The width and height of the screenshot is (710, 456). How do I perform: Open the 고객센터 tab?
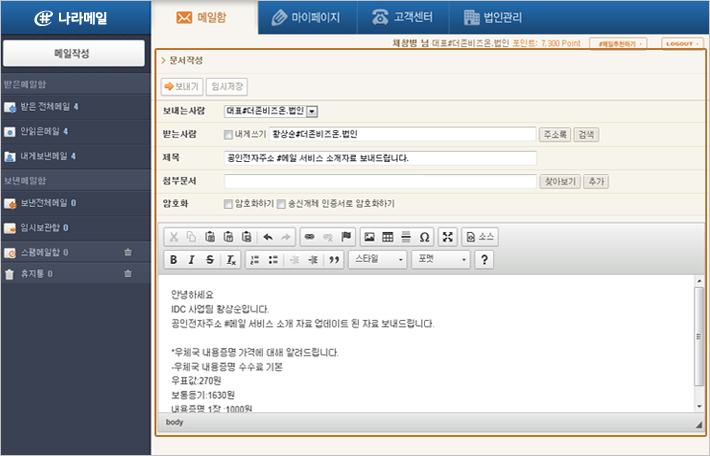(x=403, y=18)
